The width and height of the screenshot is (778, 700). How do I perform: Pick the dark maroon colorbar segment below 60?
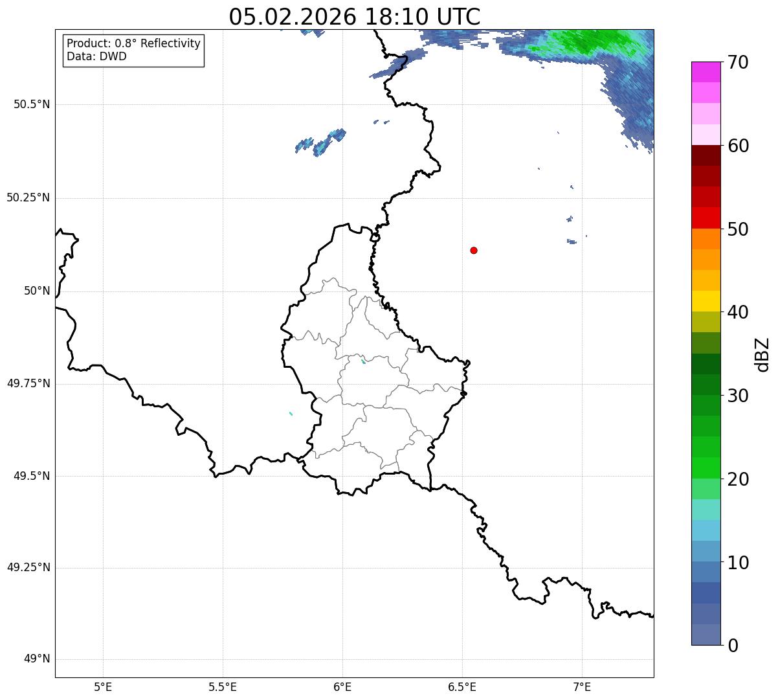[706, 156]
